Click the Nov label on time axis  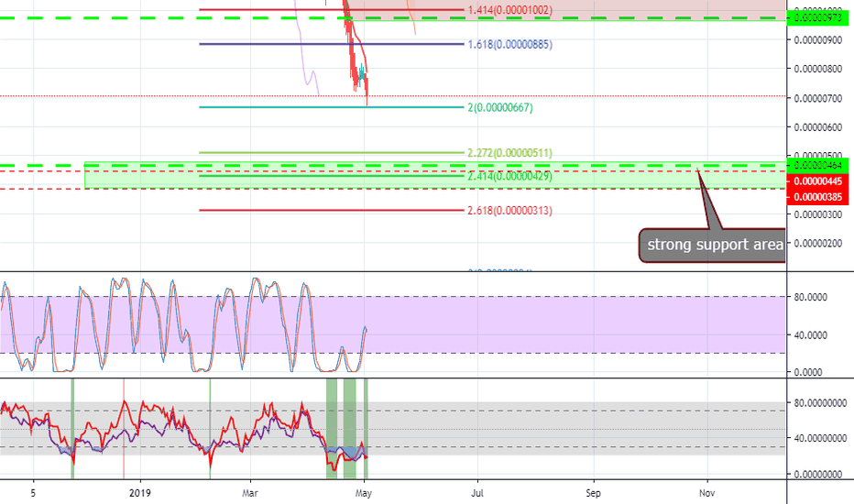(707, 493)
